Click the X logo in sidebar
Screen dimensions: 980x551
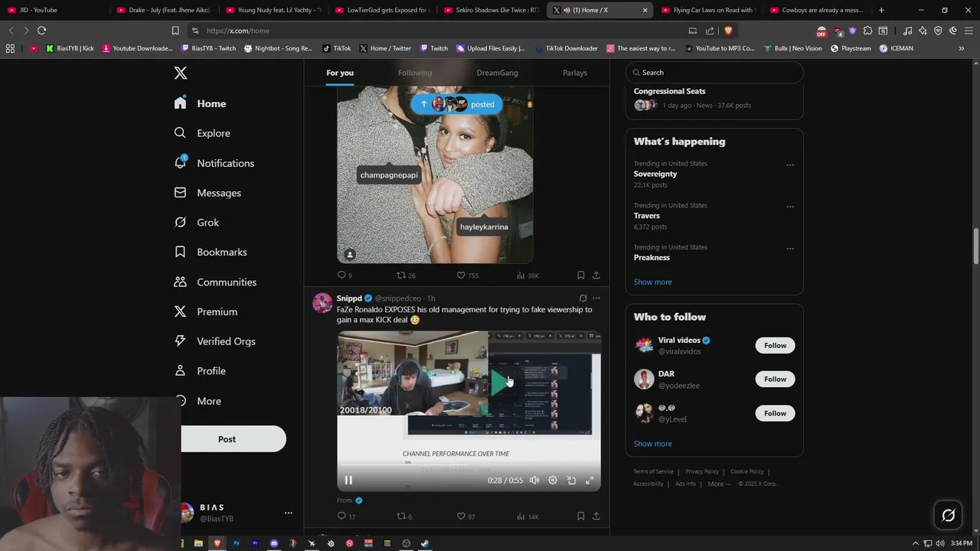click(181, 73)
